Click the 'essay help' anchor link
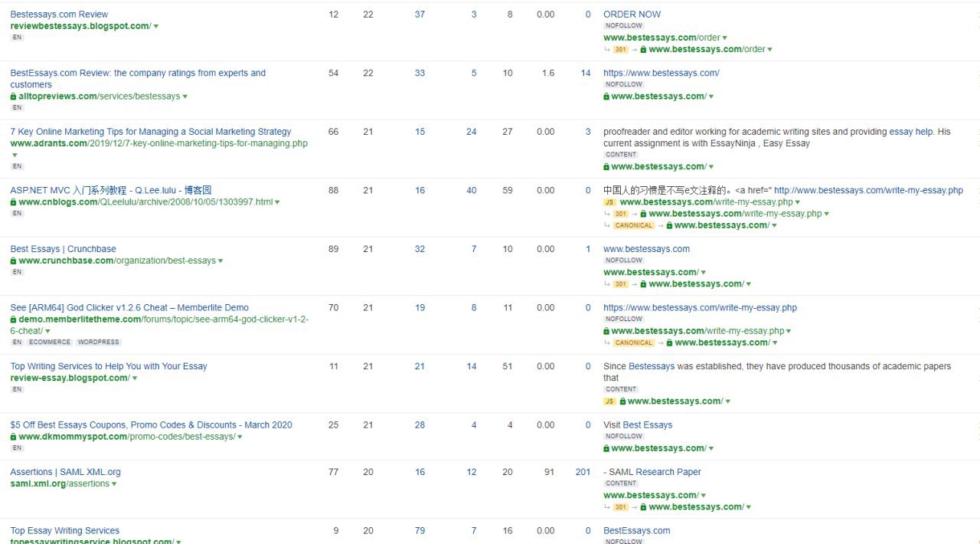Screen dimensions: 980x544 (x=910, y=132)
